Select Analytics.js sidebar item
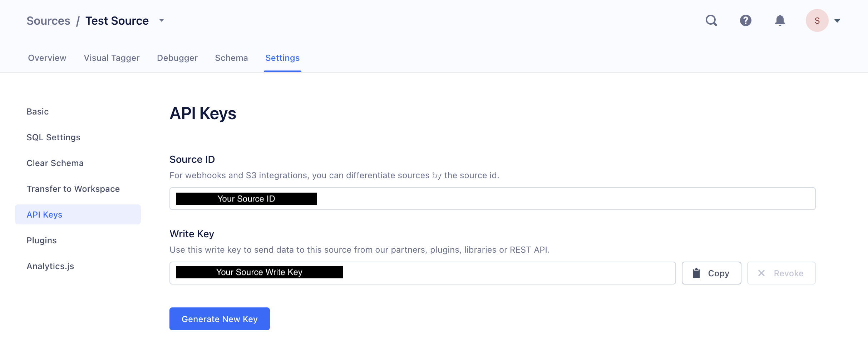Screen dimensions: 868x350 click(x=50, y=266)
